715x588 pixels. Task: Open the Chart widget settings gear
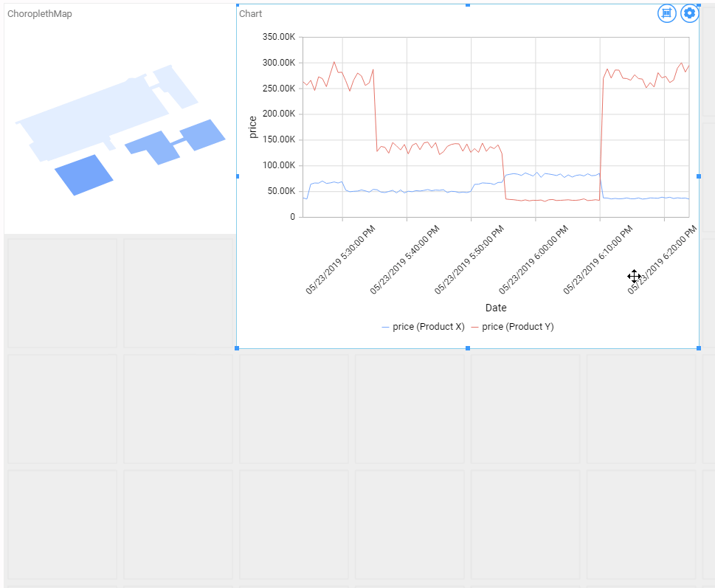tap(689, 13)
